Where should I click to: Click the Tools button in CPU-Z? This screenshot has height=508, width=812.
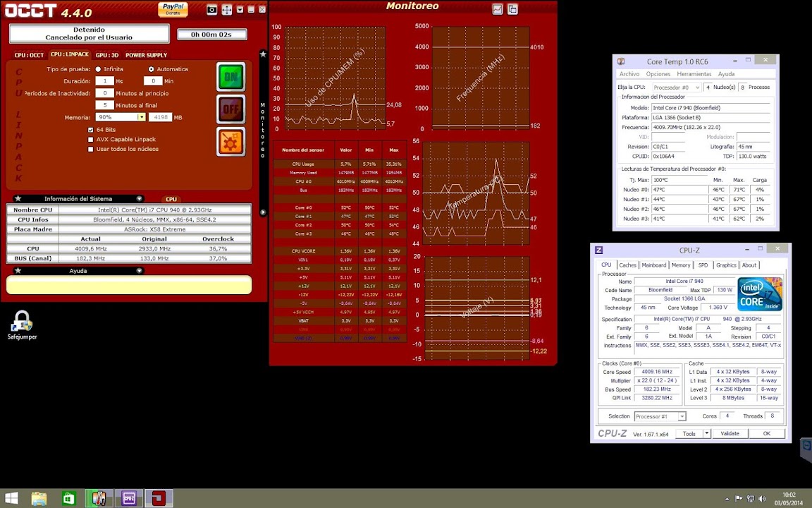pos(689,433)
